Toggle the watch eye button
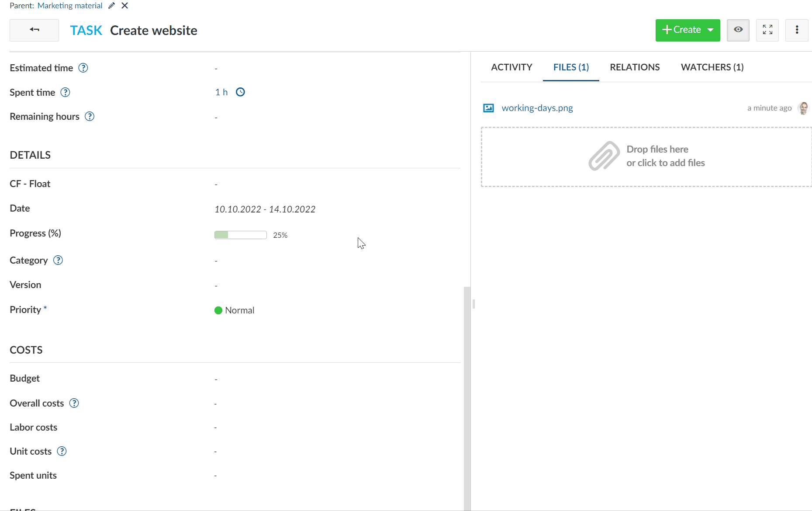Image resolution: width=812 pixels, height=511 pixels. (738, 30)
